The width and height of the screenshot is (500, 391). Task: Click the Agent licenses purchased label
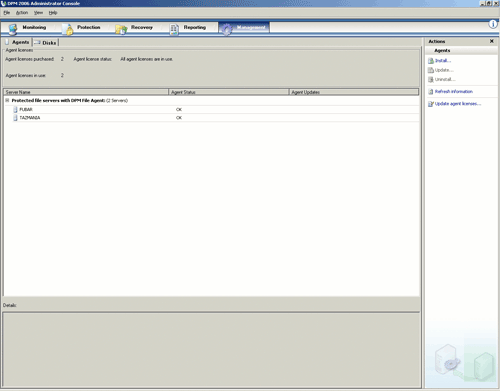pos(29,59)
